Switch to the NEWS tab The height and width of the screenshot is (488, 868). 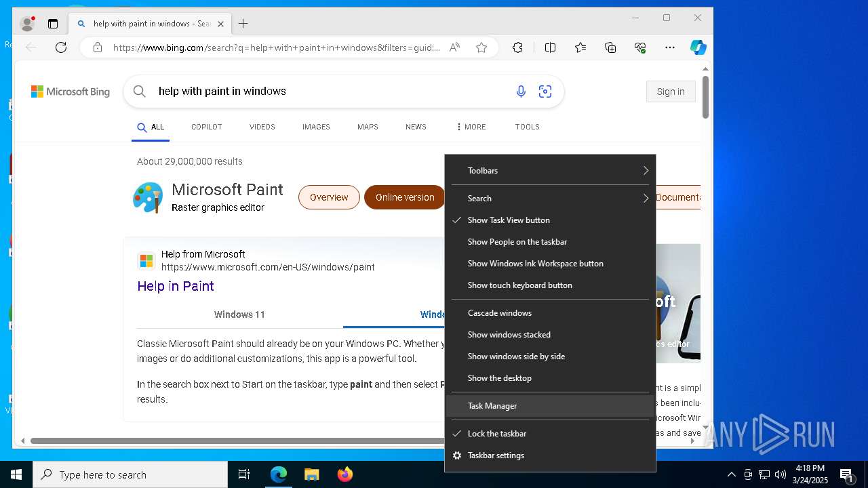416,127
